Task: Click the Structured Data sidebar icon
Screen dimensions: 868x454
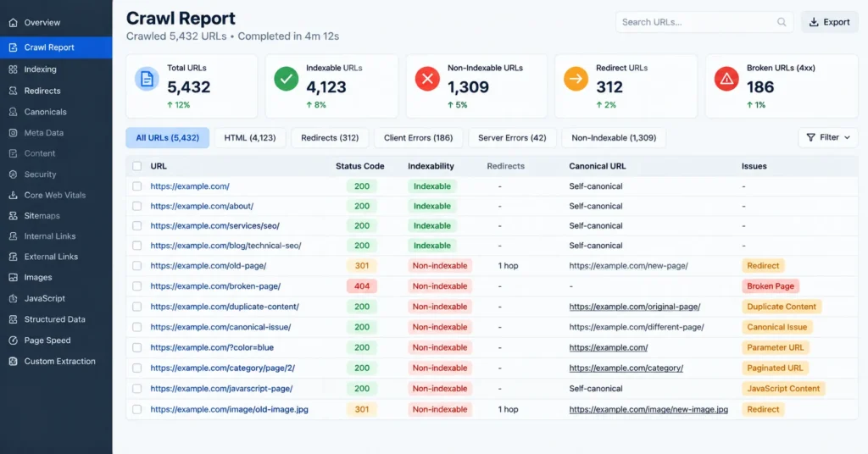Action: coord(13,319)
